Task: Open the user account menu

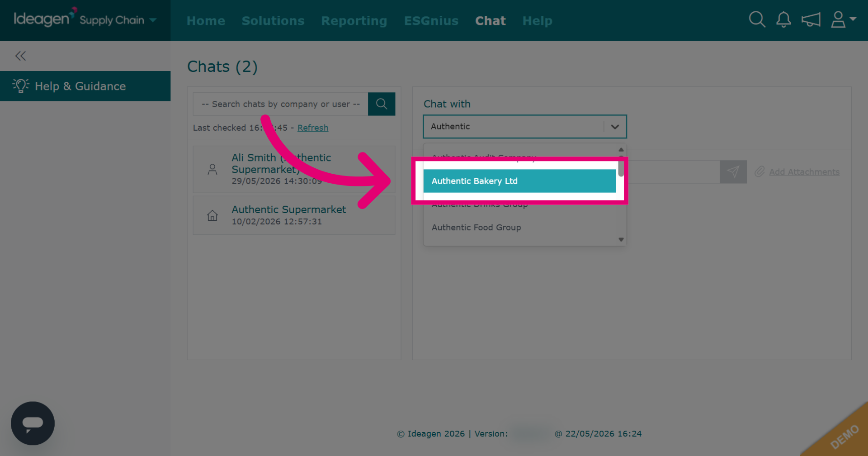Action: pyautogui.click(x=844, y=20)
